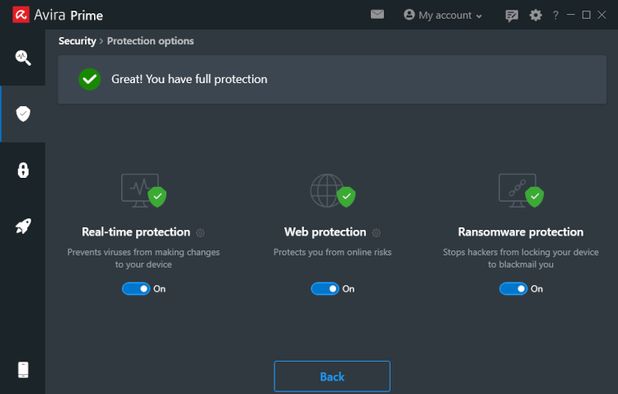
Task: Open the envelope messages icon
Action: 377,15
